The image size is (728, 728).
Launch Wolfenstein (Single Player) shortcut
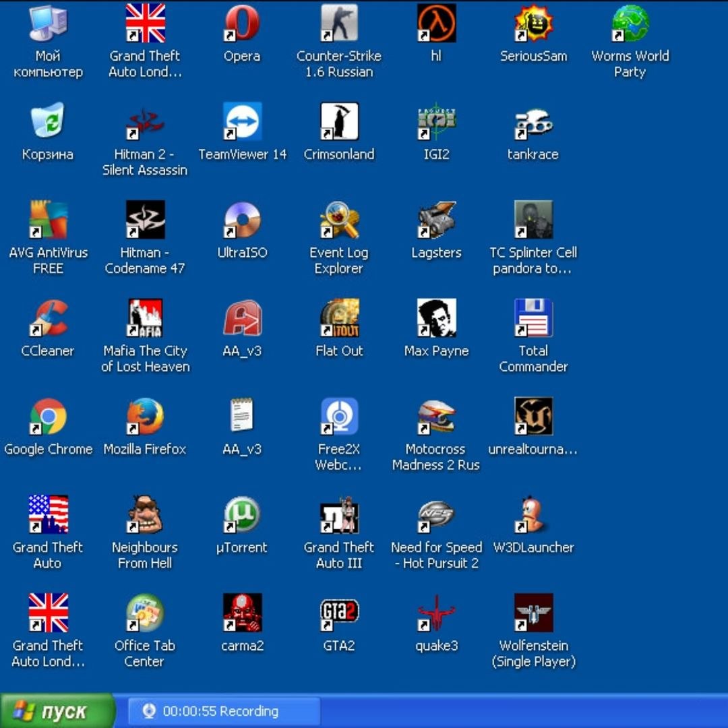pos(533,613)
